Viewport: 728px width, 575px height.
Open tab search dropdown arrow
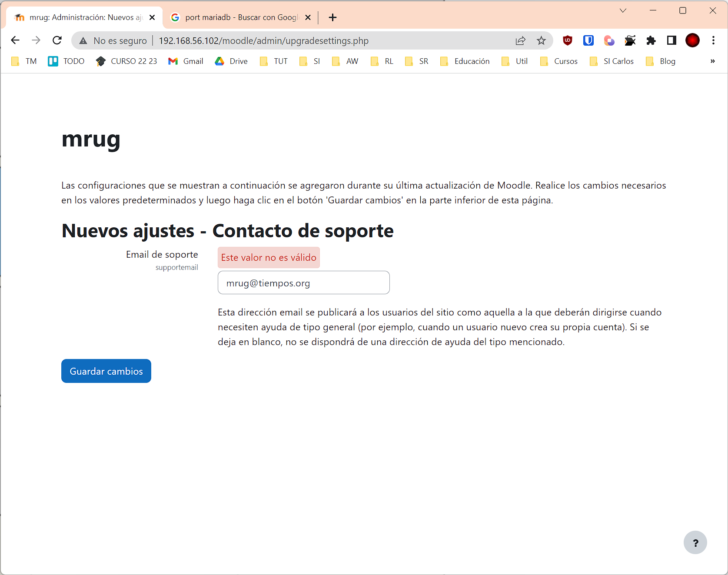click(623, 10)
